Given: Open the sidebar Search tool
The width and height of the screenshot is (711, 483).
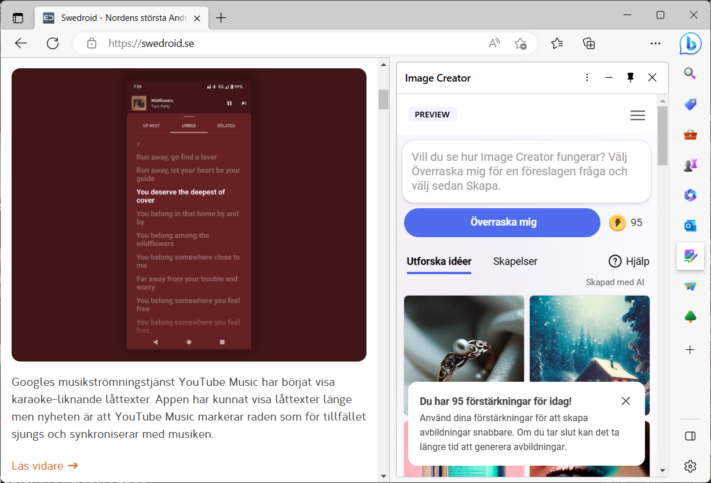Looking at the screenshot, I should [x=690, y=73].
